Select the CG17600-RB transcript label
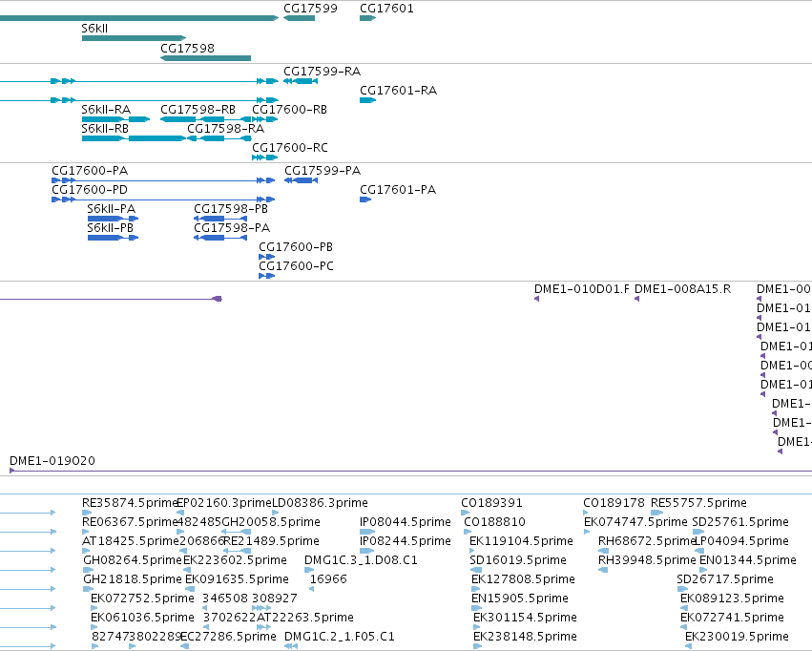Screen dimensions: 812x651 point(289,110)
